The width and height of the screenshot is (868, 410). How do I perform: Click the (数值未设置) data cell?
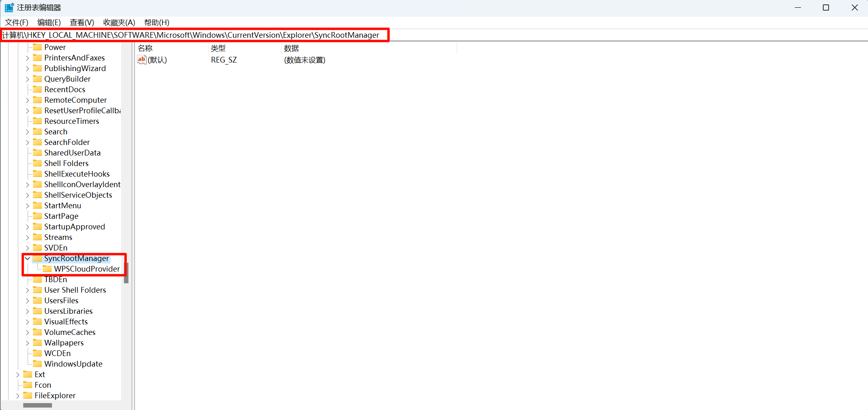[x=305, y=60]
